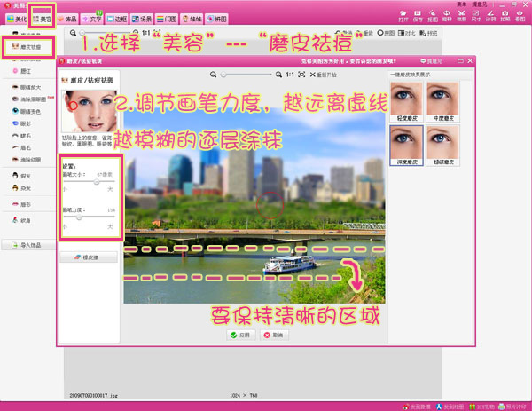Select 染发 hair dye tool in sidebar
Image resolution: width=532 pixels, height=411 pixels.
point(22,188)
